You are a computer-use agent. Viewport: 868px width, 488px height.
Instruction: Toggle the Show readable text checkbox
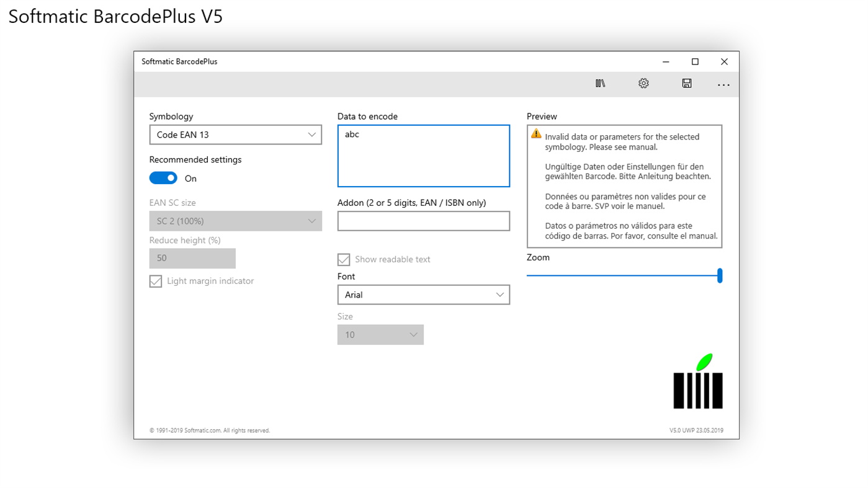(x=344, y=259)
